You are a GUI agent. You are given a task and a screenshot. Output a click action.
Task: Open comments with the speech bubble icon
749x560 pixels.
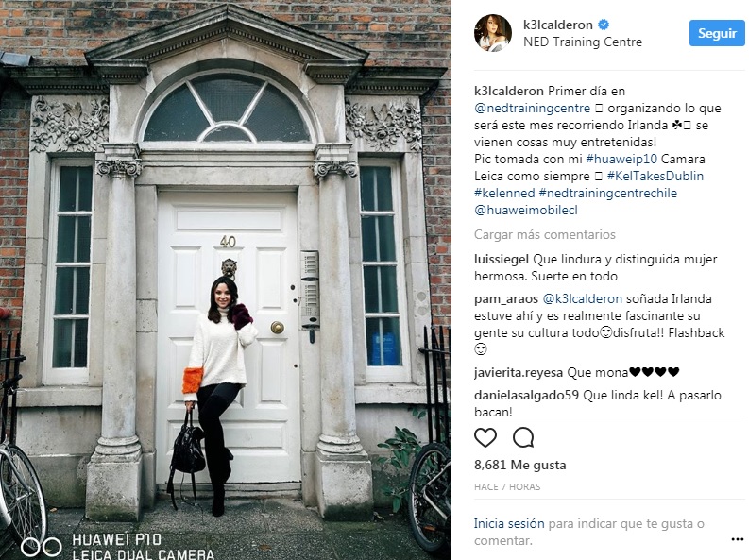coord(523,437)
